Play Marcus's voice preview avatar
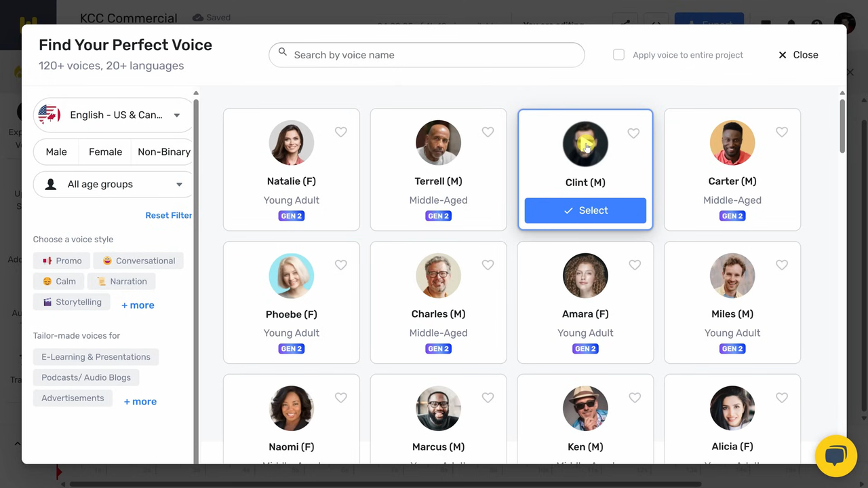This screenshot has height=488, width=868. tap(438, 408)
